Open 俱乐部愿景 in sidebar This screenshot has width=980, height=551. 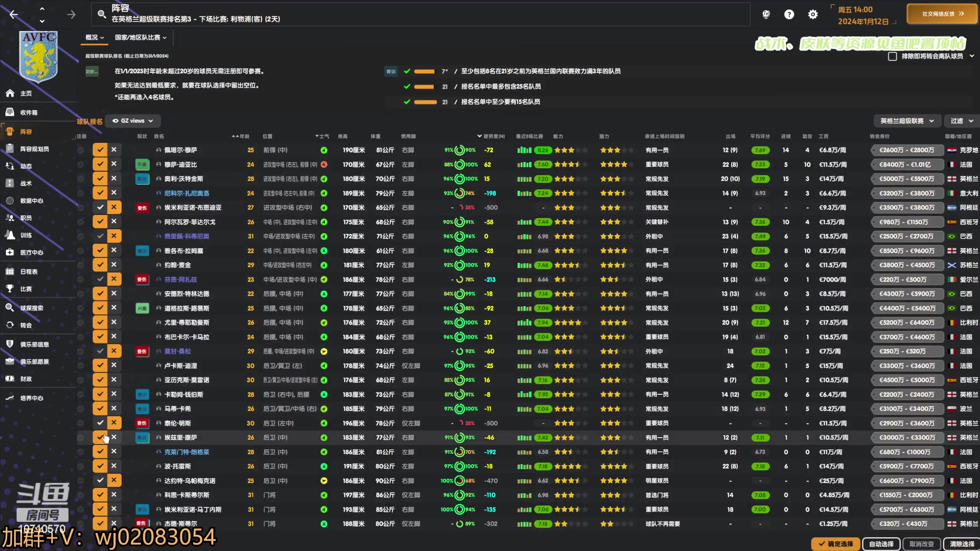[34, 362]
